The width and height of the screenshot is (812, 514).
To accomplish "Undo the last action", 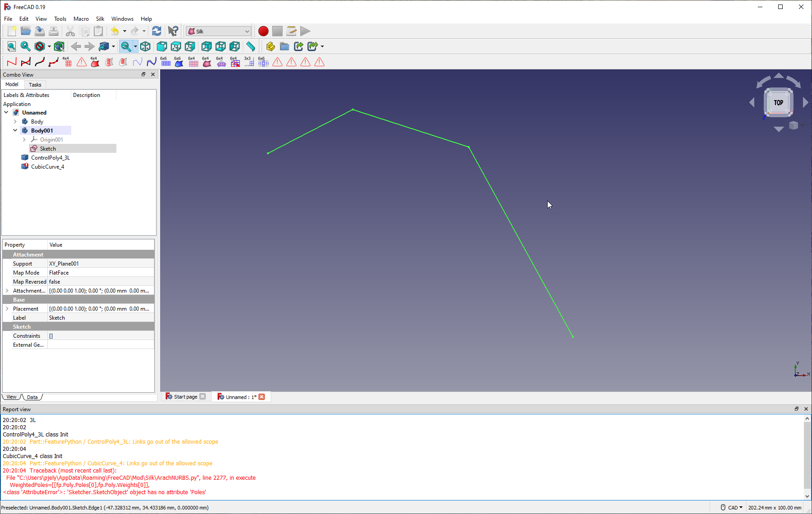I will (115, 31).
